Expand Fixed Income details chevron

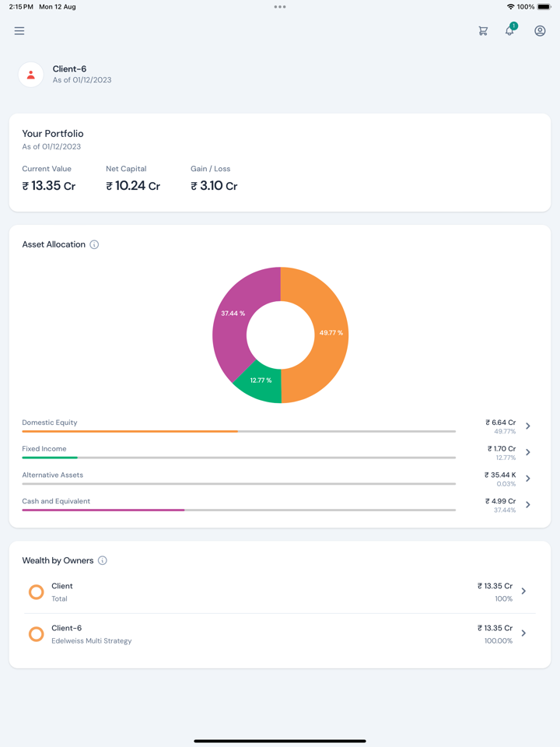click(x=528, y=452)
